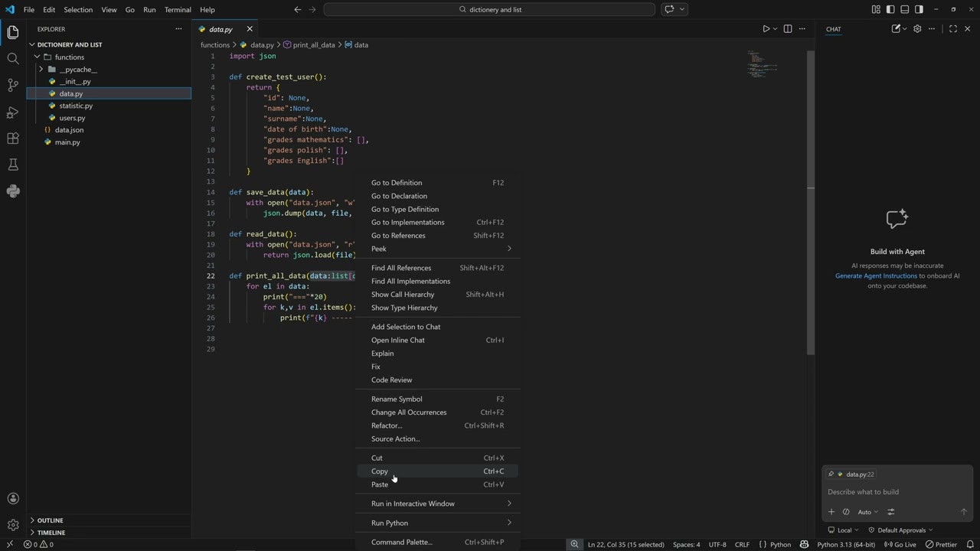The image size is (980, 551).
Task: Click the Generate Agent Instructions link
Action: pos(876,275)
